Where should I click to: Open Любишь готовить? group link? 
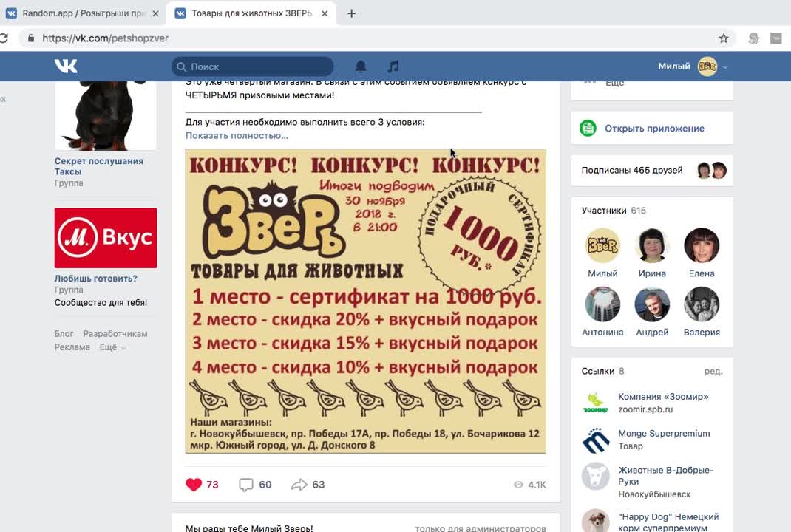pos(96,279)
